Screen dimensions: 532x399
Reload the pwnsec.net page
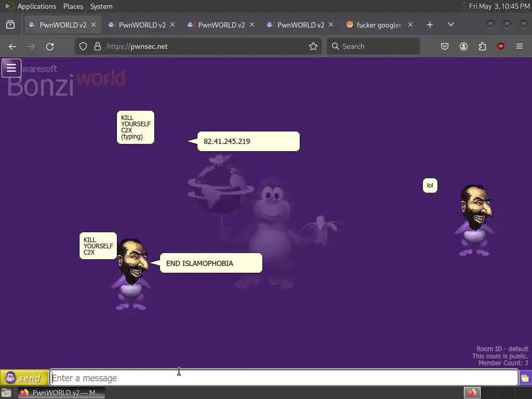click(50, 46)
